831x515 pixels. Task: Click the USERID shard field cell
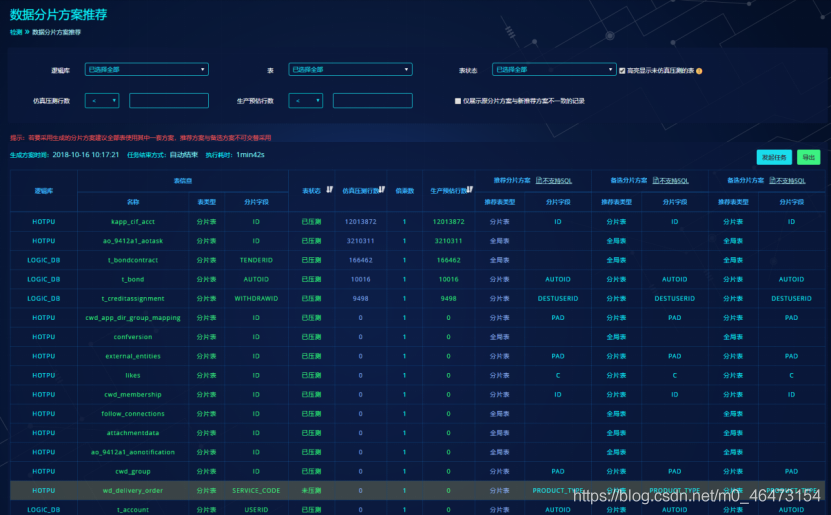point(256,510)
